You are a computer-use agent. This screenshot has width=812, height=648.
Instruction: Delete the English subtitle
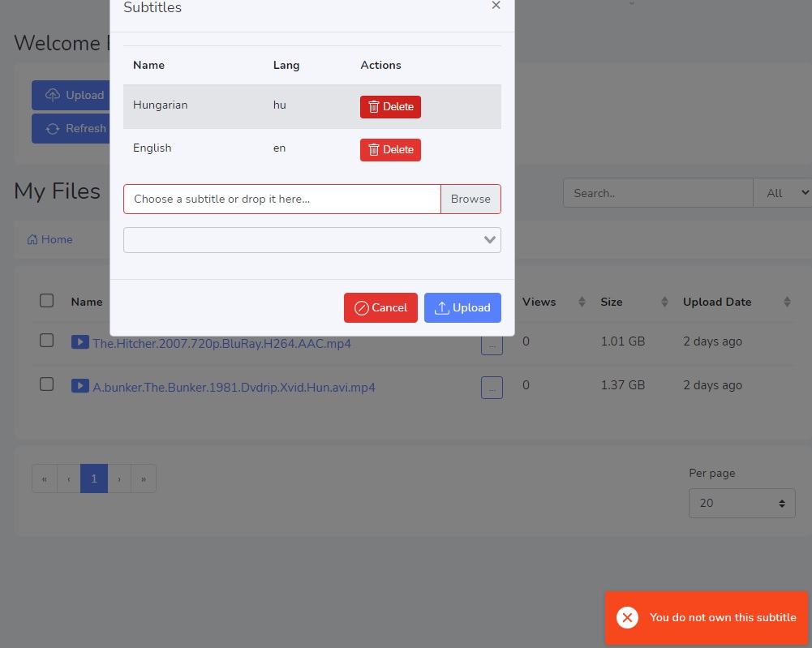click(390, 150)
